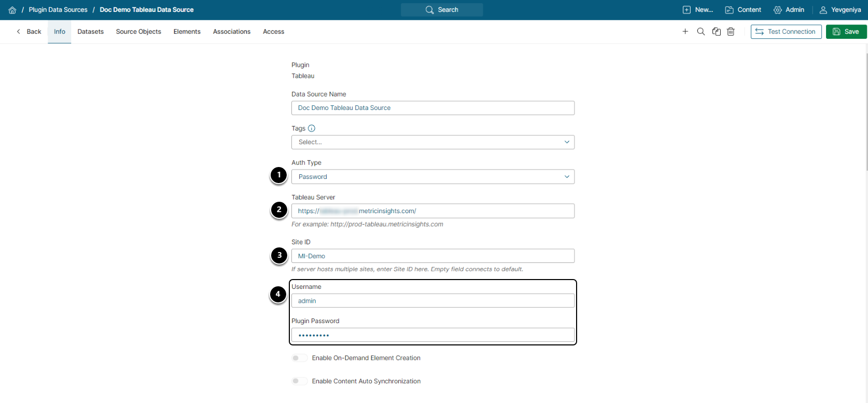This screenshot has width=868, height=403.
Task: Open the New... menu
Action: [698, 10]
